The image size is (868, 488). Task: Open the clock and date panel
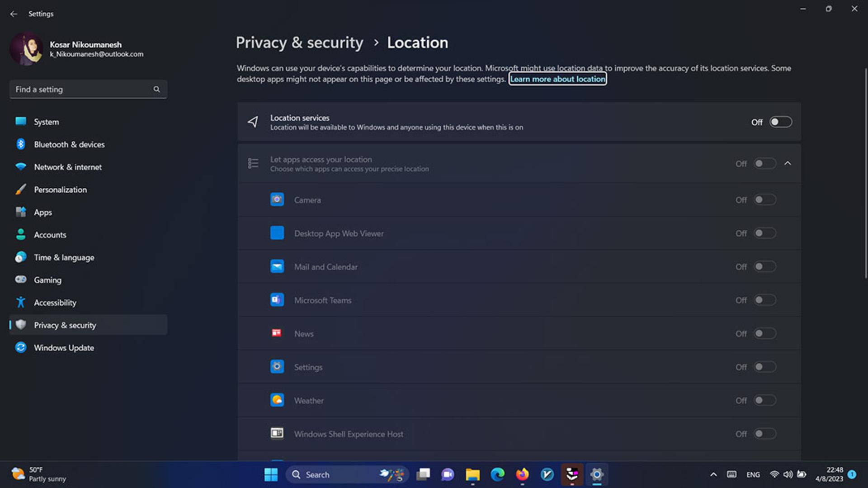point(829,474)
